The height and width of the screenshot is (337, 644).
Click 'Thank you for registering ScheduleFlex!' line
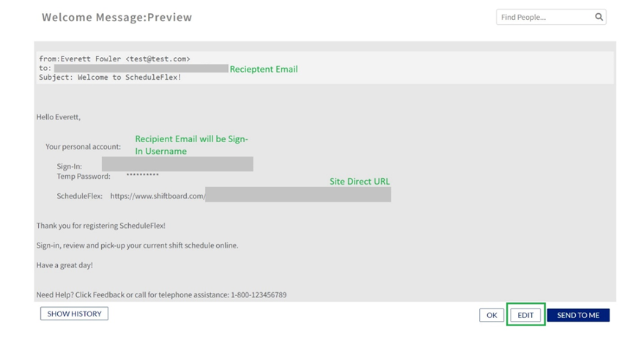click(x=100, y=226)
